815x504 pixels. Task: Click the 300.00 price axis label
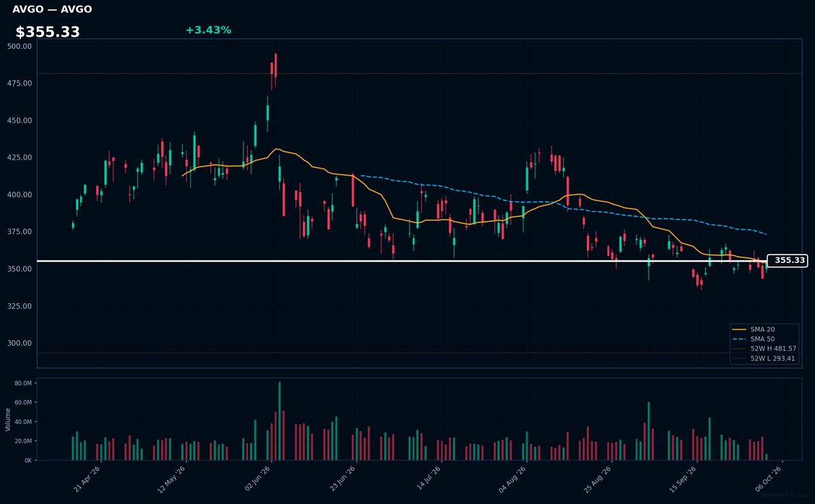coord(20,343)
